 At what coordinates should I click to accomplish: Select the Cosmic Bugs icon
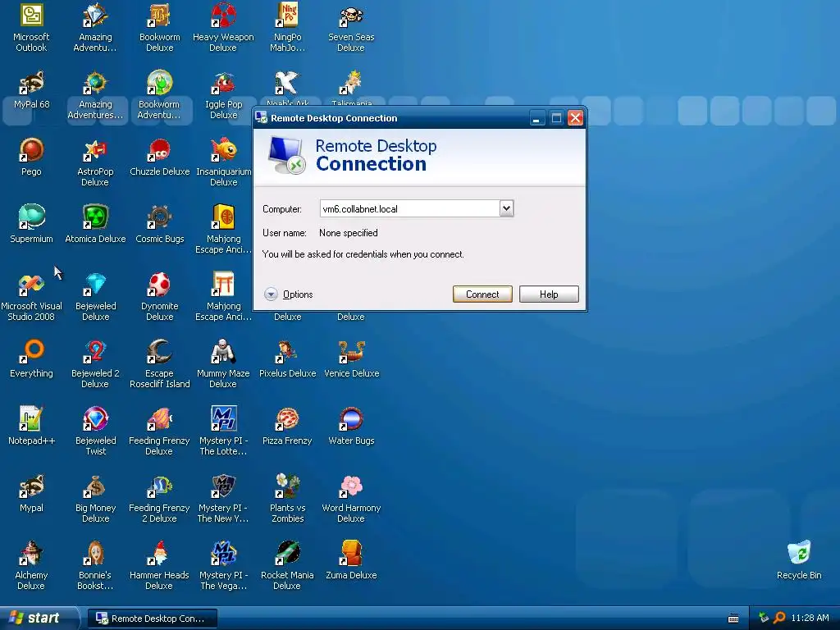[160, 225]
